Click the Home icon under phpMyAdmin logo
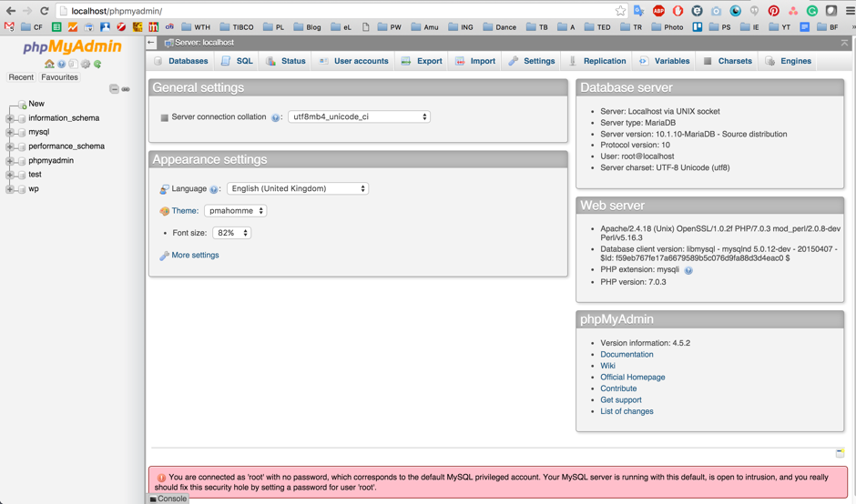Viewport: 856px width, 504px height. point(49,65)
